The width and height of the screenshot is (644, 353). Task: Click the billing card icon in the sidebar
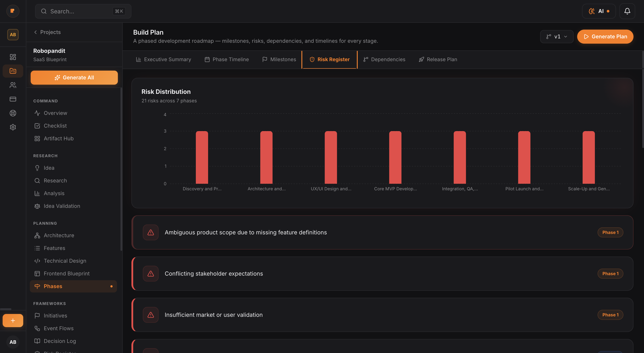(x=13, y=99)
